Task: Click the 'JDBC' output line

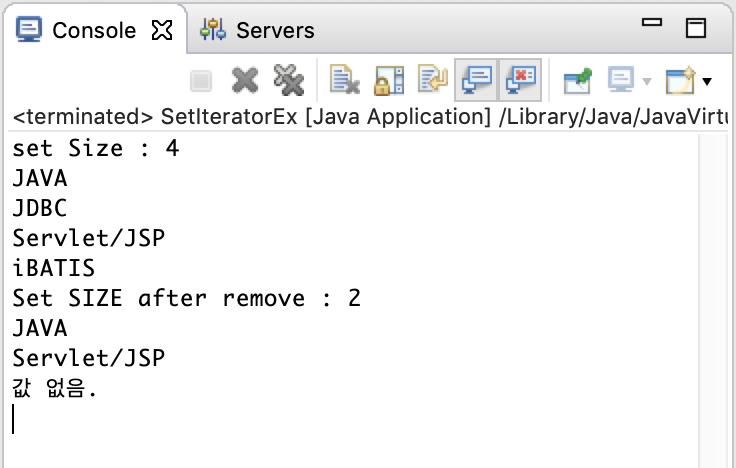Action: pos(40,208)
